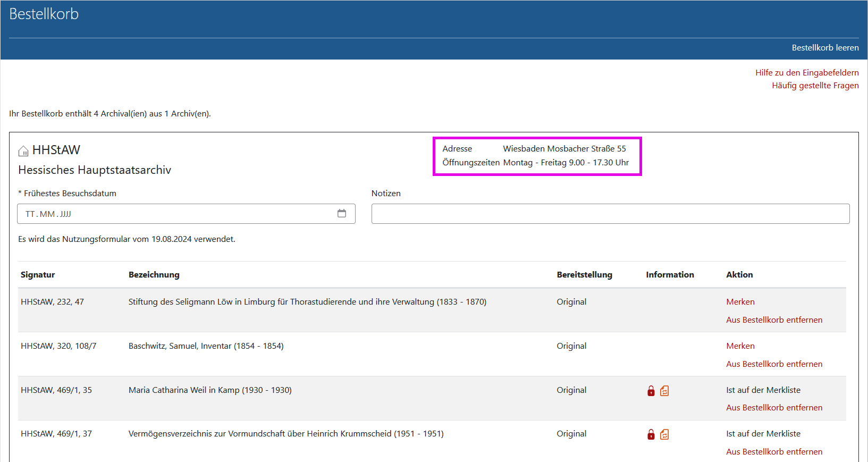Remove HHStAW 469/1, 35 from Bestellkorb
Screen dimensions: 868x462
(774, 408)
